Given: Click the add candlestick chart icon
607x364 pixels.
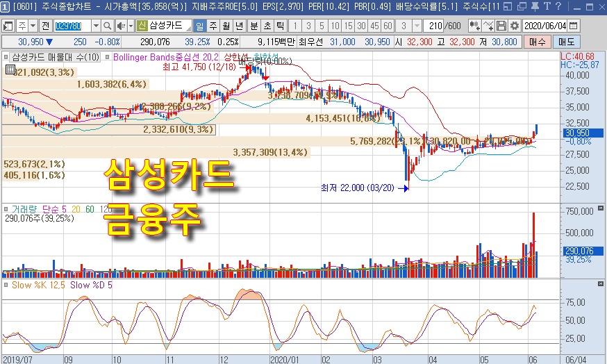Looking at the screenshot, I should click(x=474, y=26).
